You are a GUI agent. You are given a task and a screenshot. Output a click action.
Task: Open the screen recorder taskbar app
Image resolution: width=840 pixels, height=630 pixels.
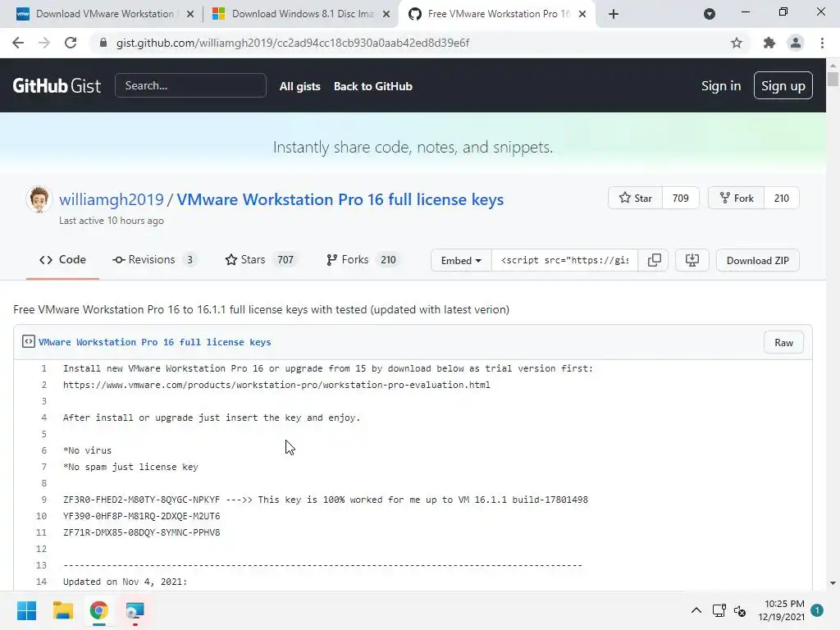pos(135,610)
